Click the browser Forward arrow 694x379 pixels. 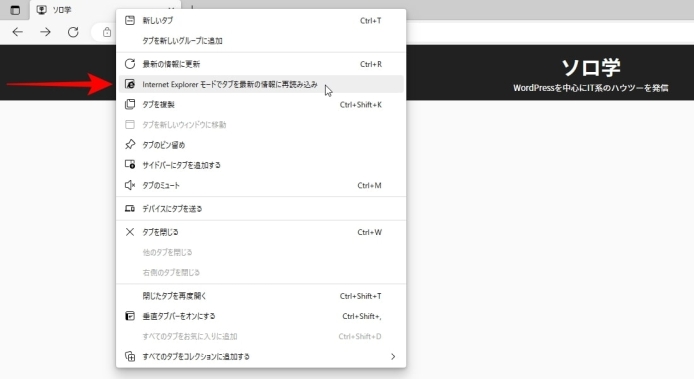coord(45,32)
